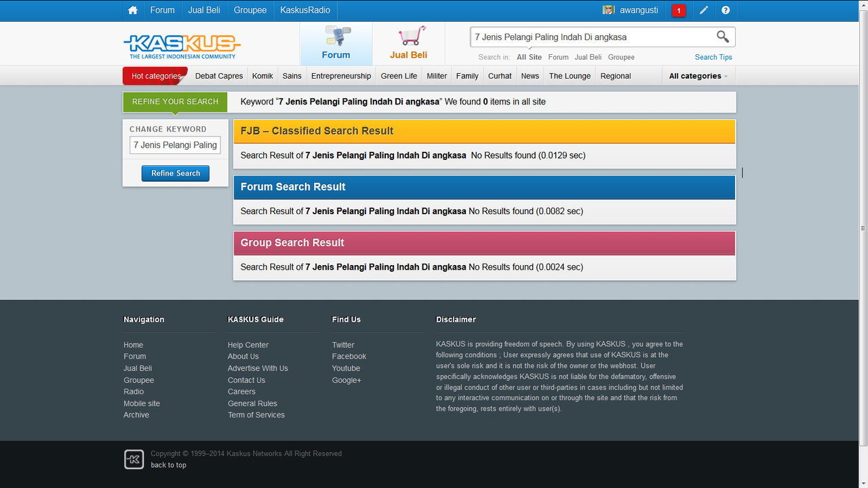Open the Help Center link

tap(248, 345)
